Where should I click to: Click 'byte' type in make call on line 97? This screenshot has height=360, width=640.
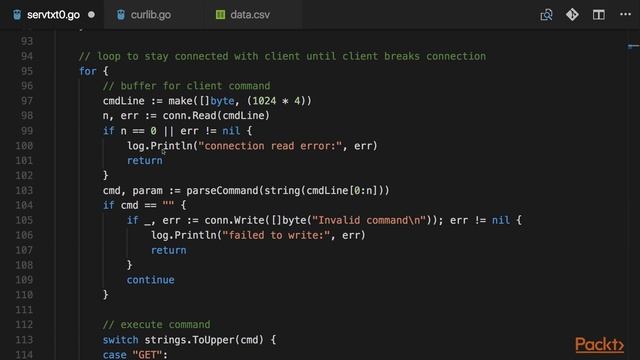pyautogui.click(x=222, y=101)
